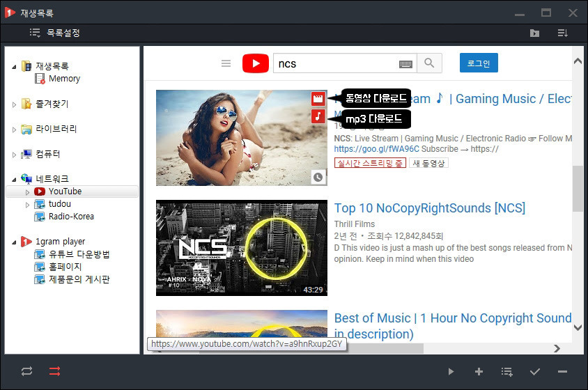Viewport: 588px width, 390px height.
Task: Click the minus remove item button
Action: pos(562,372)
